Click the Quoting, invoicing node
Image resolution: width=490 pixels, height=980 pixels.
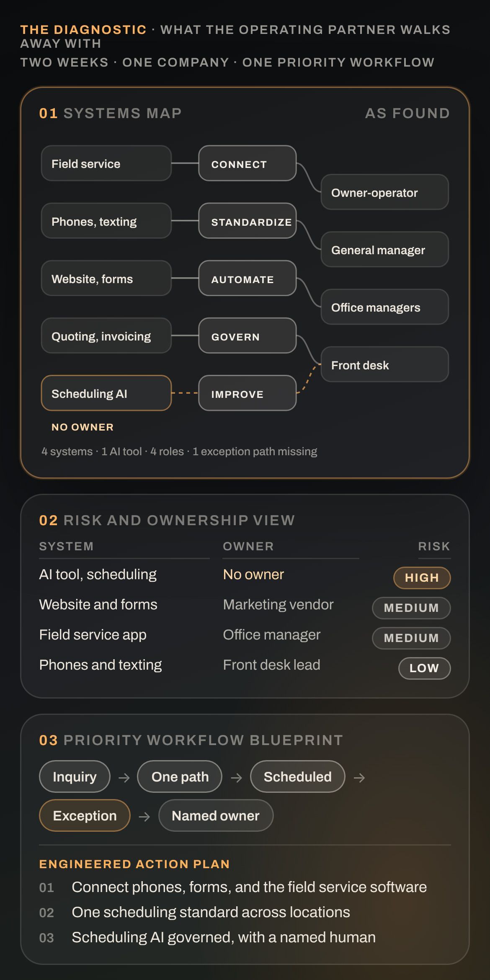(x=106, y=336)
